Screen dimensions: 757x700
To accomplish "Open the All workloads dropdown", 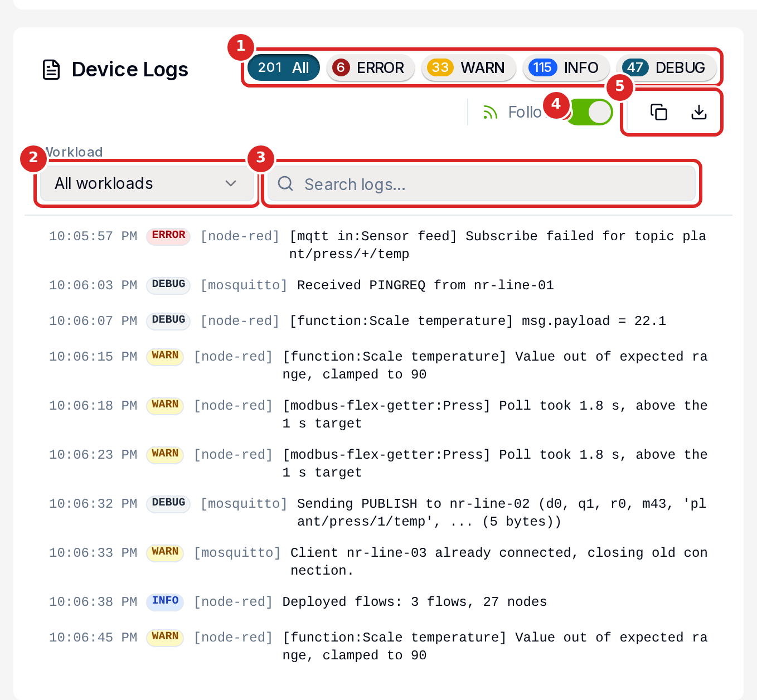I will click(147, 183).
